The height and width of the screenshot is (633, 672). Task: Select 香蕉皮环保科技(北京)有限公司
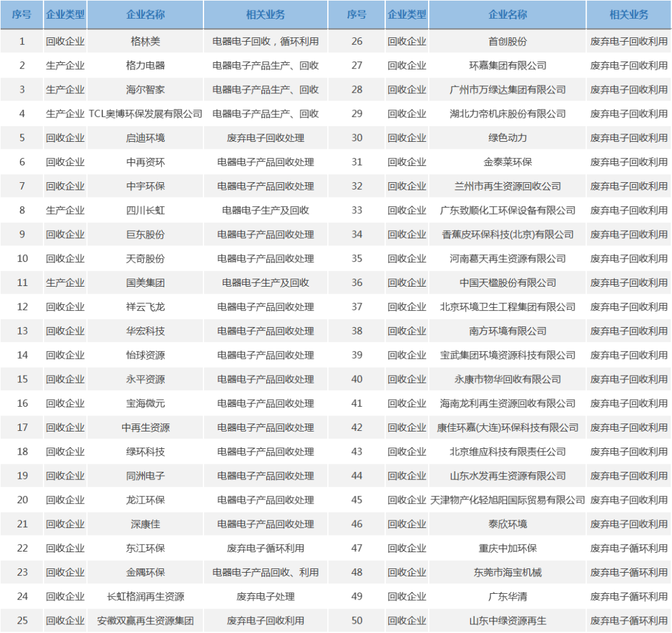coord(508,234)
